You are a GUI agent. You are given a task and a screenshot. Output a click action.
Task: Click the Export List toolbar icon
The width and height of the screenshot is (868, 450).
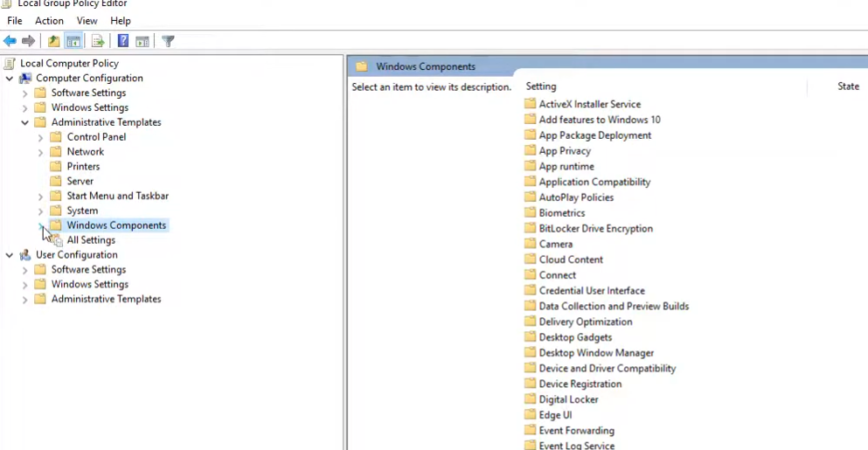[98, 41]
